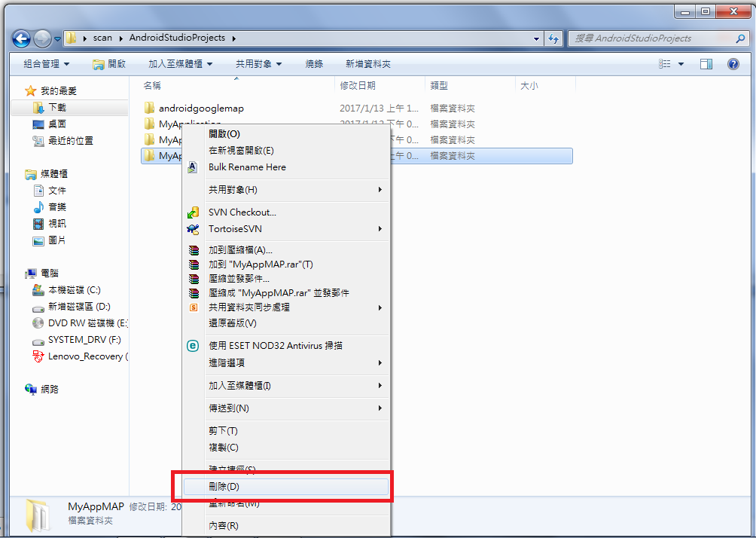Image resolution: width=756 pixels, height=538 pixels.
Task: Expand the address bar history dropdown
Action: coord(536,38)
